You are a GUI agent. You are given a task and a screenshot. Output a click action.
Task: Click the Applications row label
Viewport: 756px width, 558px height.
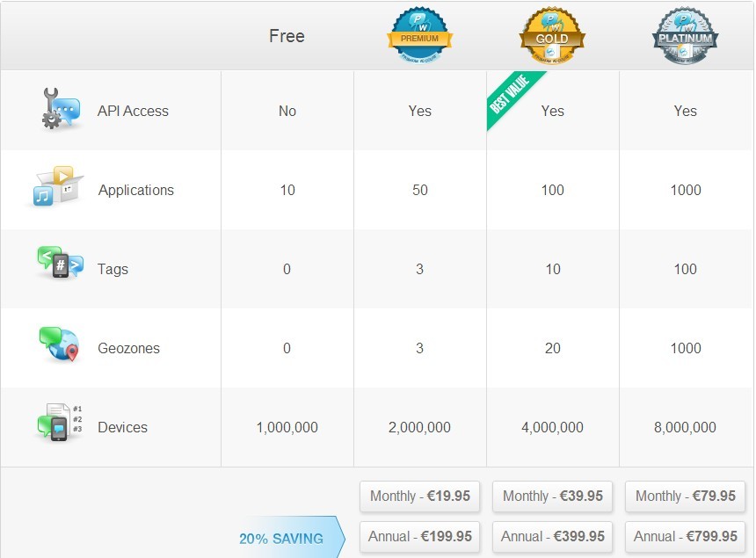[x=136, y=190]
